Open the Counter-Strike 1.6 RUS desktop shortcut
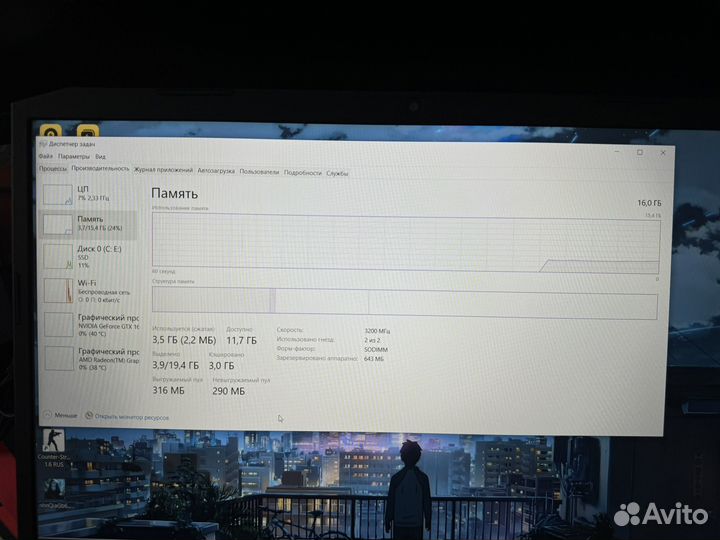The width and height of the screenshot is (720, 540). 54,448
